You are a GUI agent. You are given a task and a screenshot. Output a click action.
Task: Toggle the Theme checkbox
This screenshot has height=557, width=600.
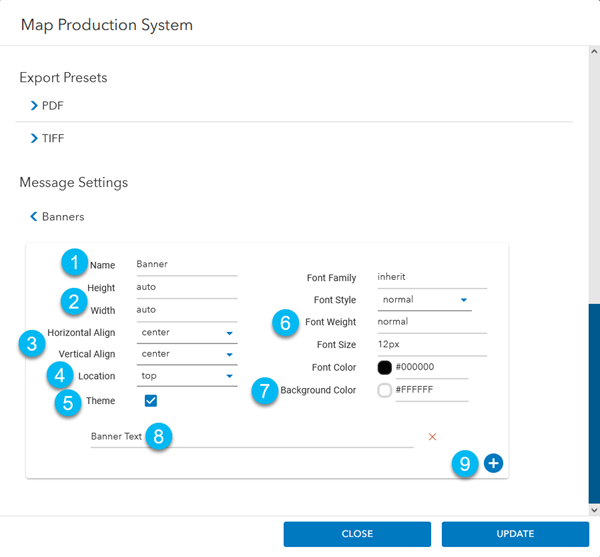151,400
